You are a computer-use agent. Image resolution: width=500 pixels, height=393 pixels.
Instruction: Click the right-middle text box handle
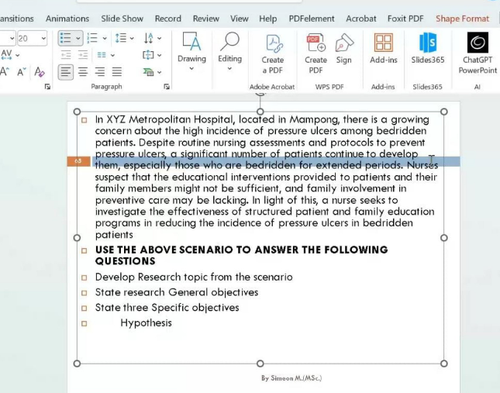click(x=444, y=238)
